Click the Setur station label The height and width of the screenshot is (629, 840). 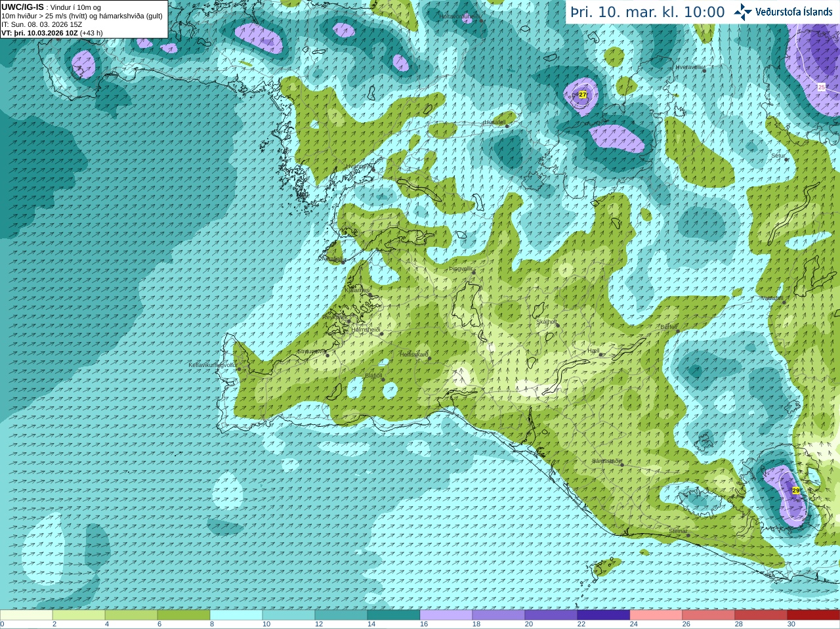tap(778, 156)
